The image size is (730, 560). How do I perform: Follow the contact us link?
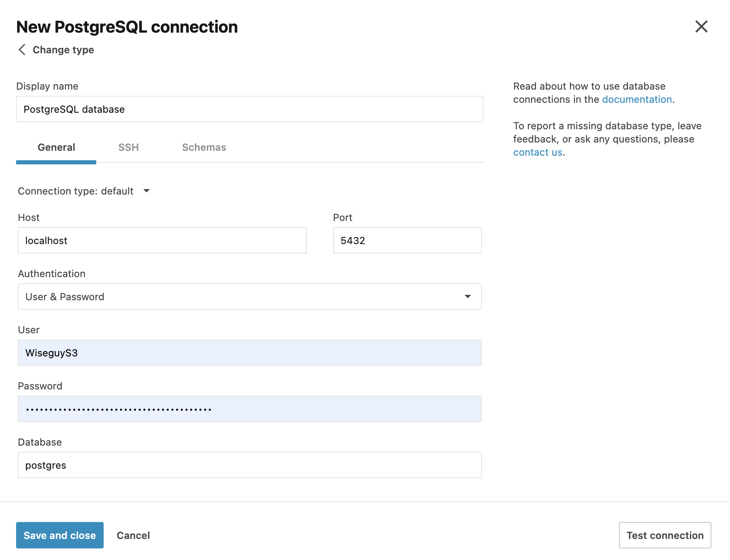pyautogui.click(x=538, y=152)
